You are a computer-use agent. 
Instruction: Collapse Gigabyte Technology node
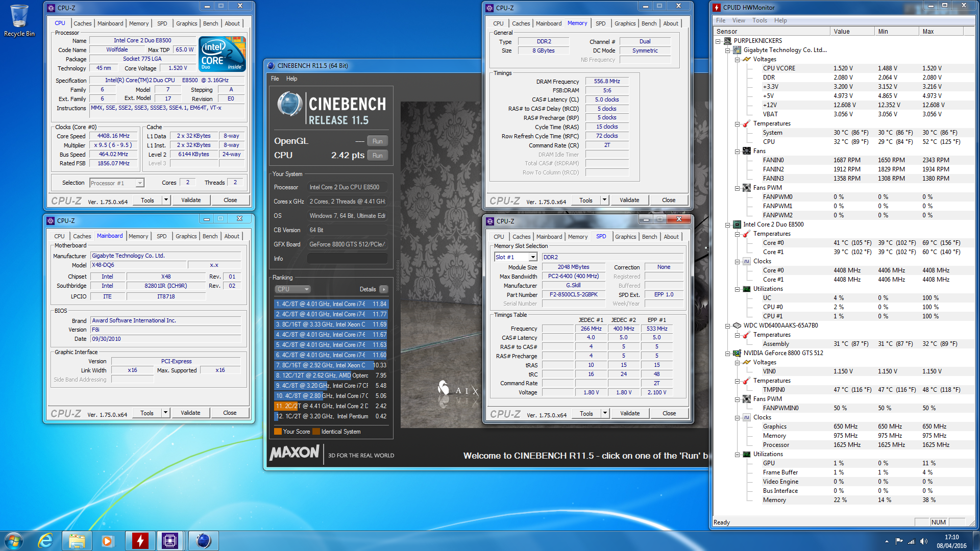(728, 50)
